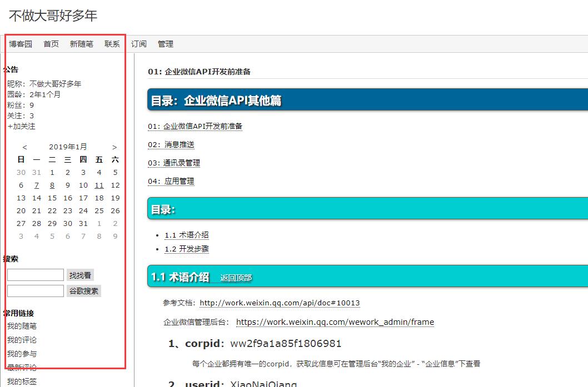Open the following count 3
The width and height of the screenshot is (588, 387).
pos(32,115)
